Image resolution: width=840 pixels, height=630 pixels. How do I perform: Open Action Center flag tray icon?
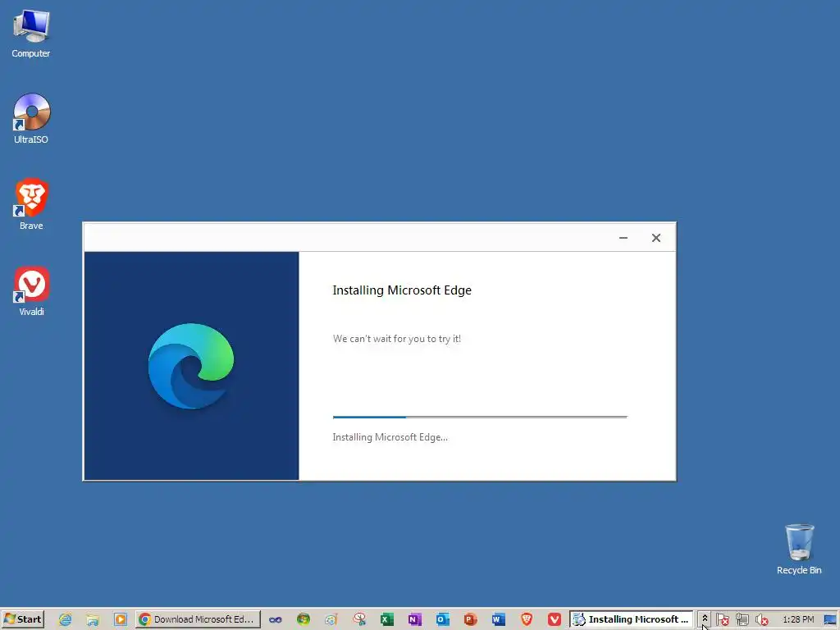point(722,620)
